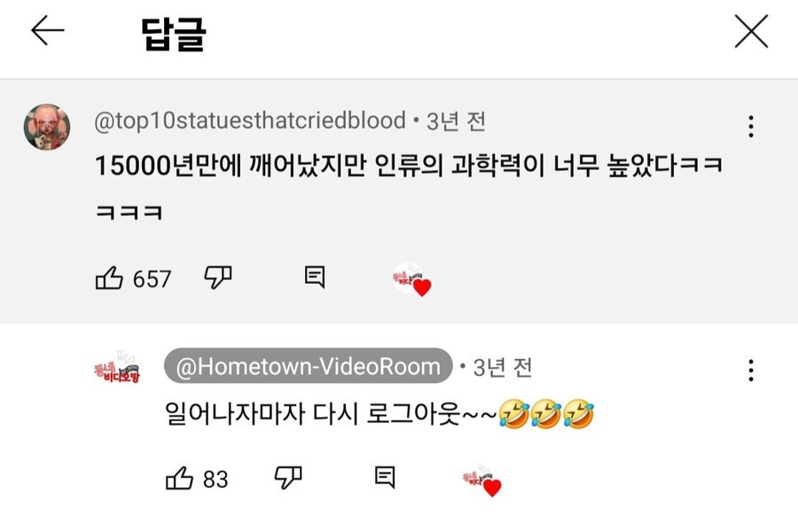Click the creator heart badge on the reply
Screen dimensions: 798x532
(482, 480)
